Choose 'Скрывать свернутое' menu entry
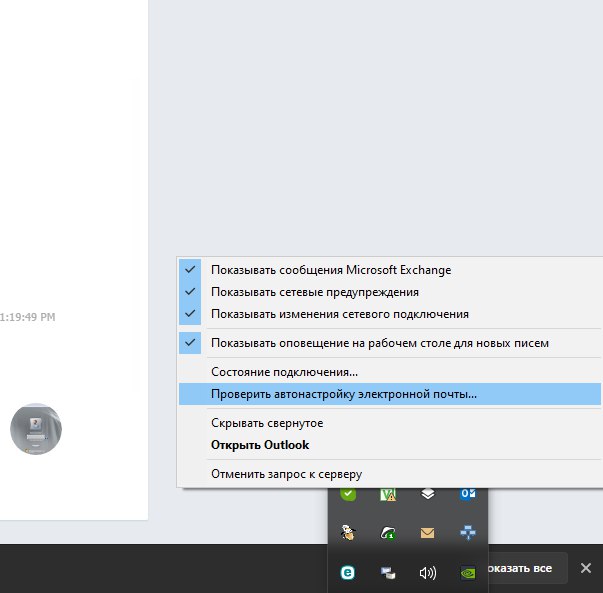 tap(390, 423)
